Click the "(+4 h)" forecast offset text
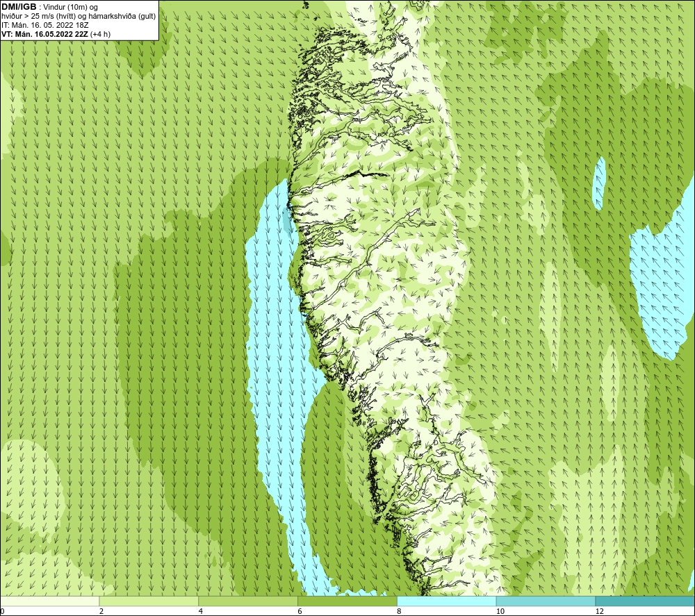The height and width of the screenshot is (616, 695). click(100, 34)
